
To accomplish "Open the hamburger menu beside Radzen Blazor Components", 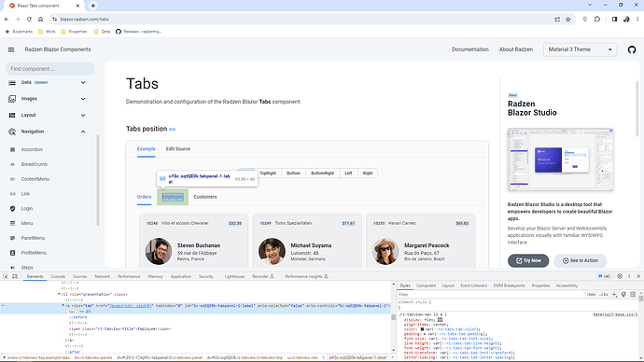I will pyautogui.click(x=11, y=49).
